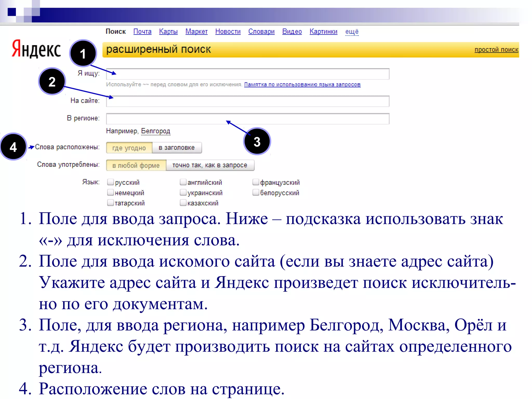Go to Маркет
Image resolution: width=532 pixels, height=399 pixels.
pos(196,31)
